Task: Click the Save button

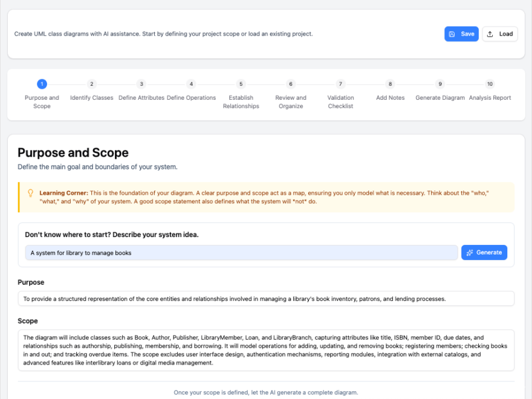Action: tap(461, 34)
